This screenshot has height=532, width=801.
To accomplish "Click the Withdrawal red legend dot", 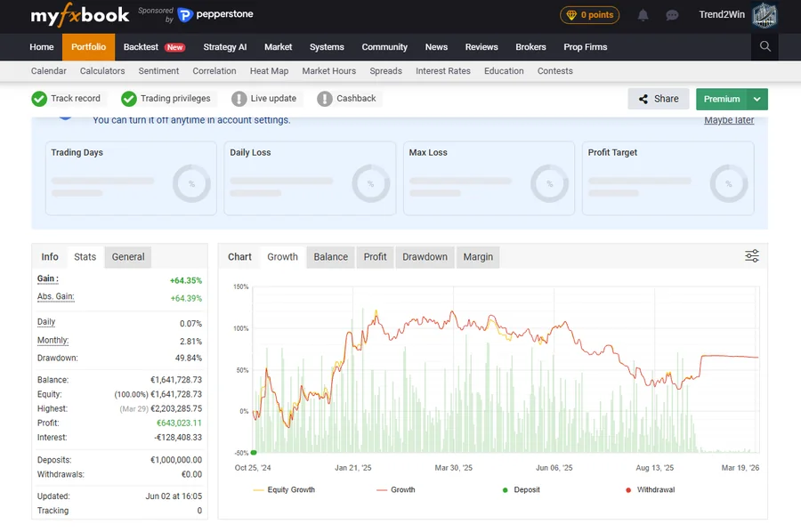I will (x=628, y=490).
